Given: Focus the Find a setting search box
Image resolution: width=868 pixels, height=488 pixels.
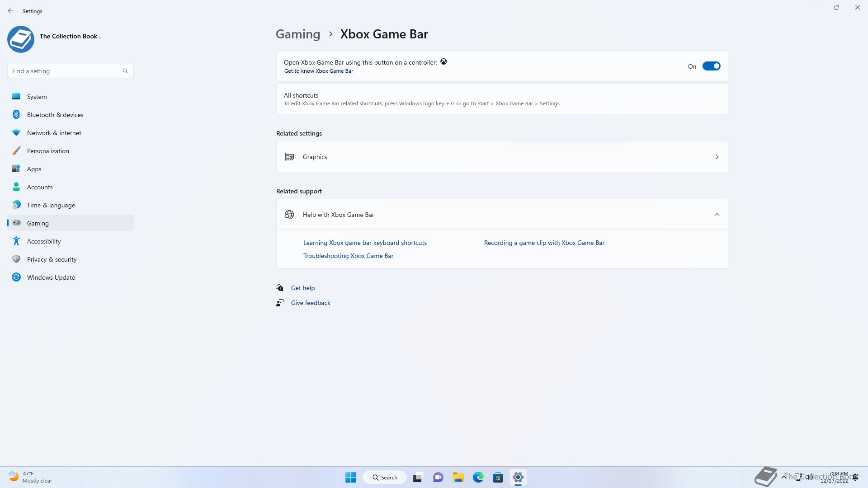Looking at the screenshot, I should click(71, 71).
